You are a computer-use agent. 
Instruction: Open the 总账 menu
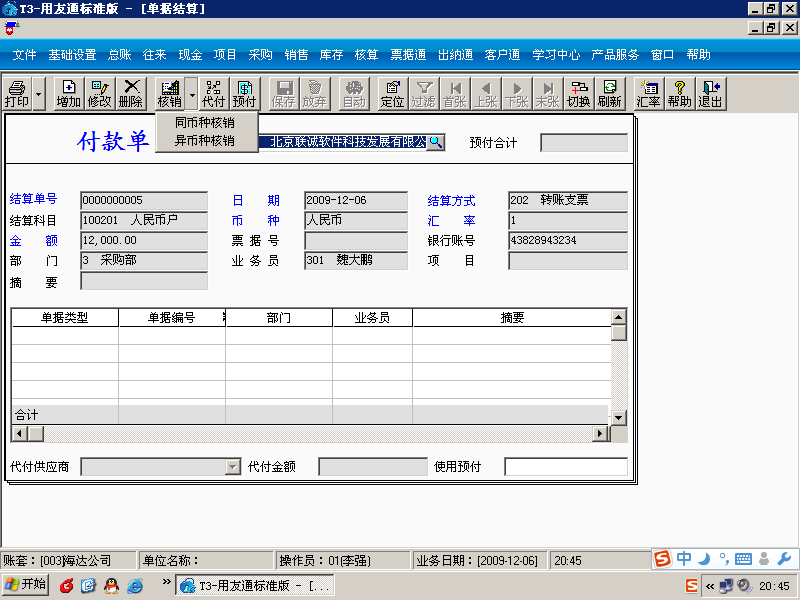coord(120,55)
